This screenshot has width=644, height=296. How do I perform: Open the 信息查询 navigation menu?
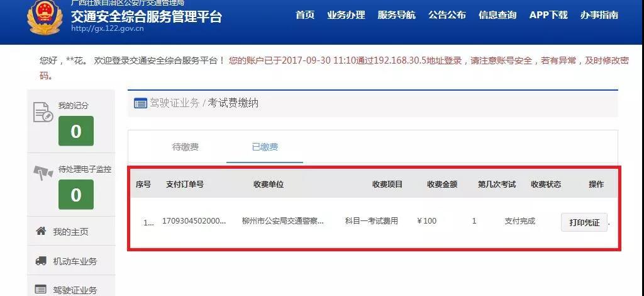tap(497, 15)
